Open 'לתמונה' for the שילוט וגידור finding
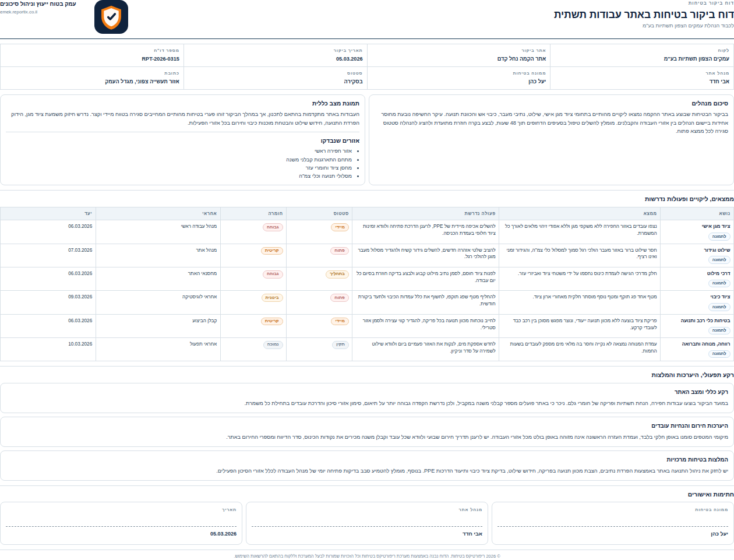 [x=719, y=260]
